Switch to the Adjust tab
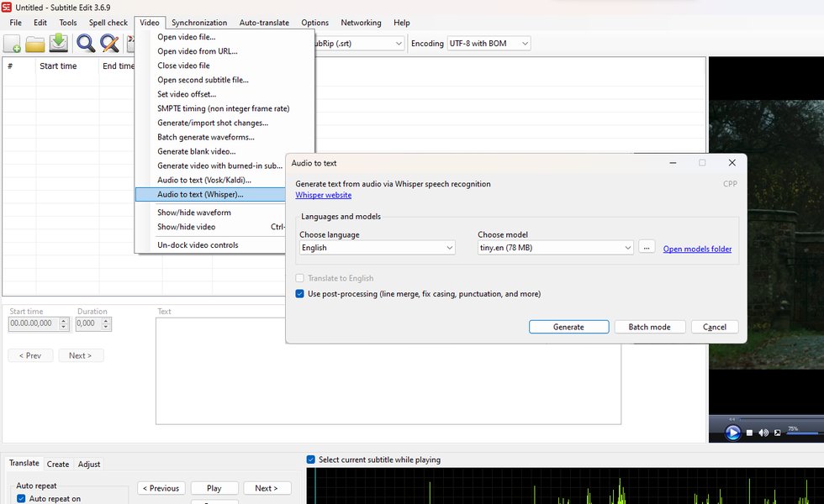The height and width of the screenshot is (504, 824). point(89,464)
